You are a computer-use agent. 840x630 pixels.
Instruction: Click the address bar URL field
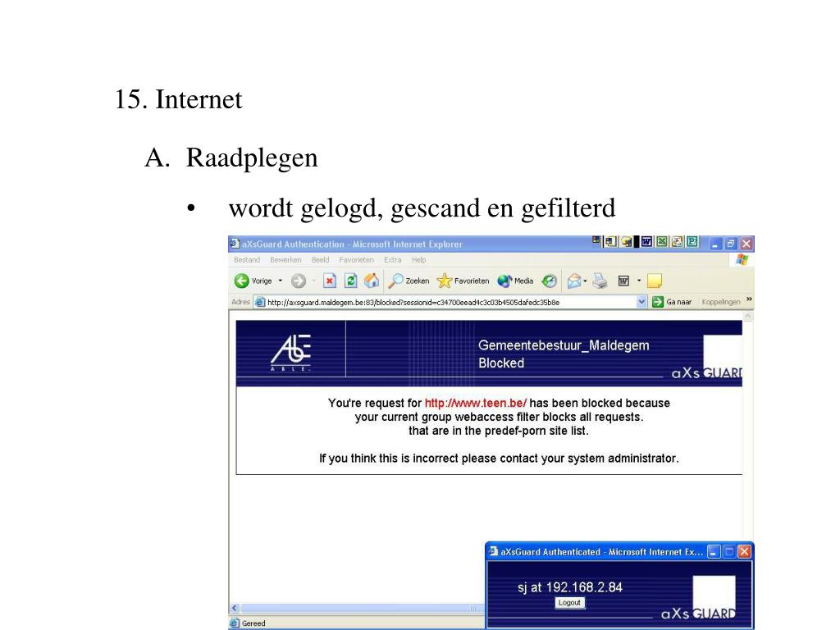tap(450, 302)
